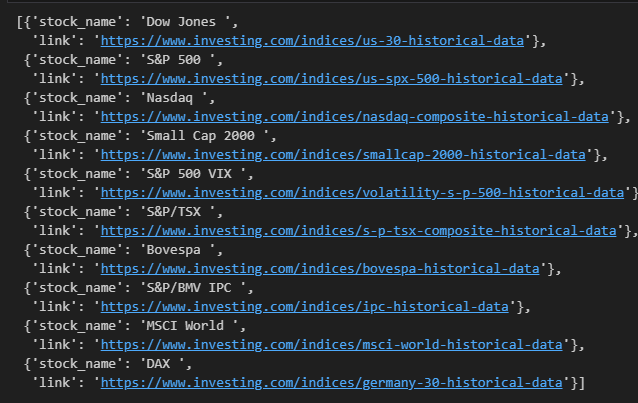
Task: Open the s-p-tsx-composite-historical-data link
Action: pos(358,231)
